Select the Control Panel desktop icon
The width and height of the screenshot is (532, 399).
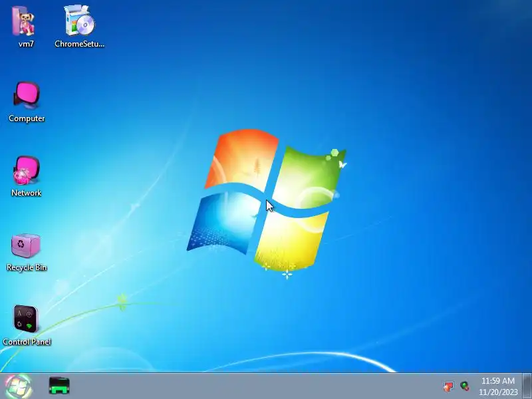tap(26, 319)
